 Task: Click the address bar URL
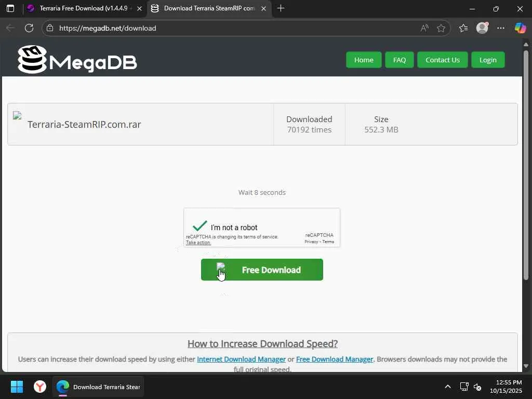click(x=108, y=28)
